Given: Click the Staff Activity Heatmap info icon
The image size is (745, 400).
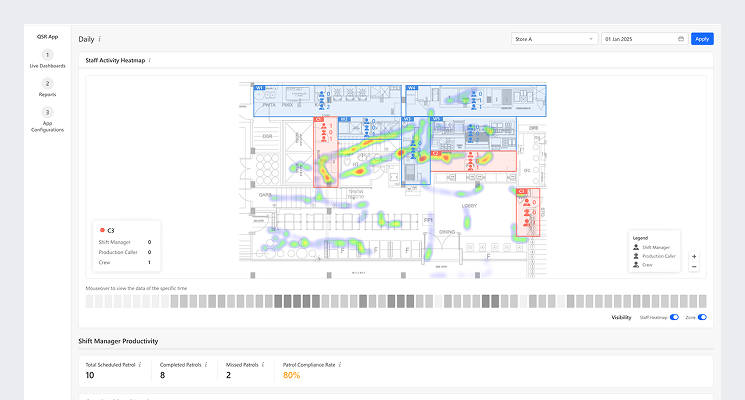Looking at the screenshot, I should (149, 61).
